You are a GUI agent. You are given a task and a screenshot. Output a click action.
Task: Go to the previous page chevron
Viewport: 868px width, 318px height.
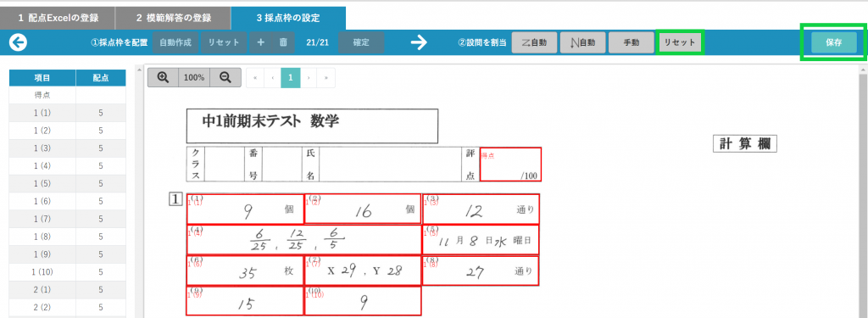click(273, 78)
